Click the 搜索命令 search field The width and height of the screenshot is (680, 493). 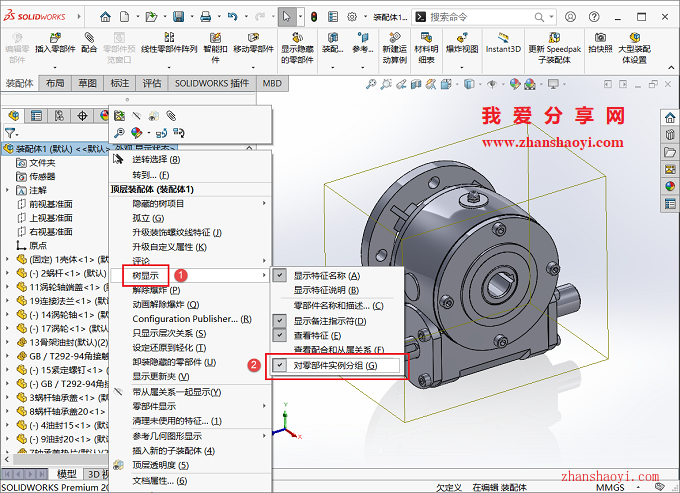click(479, 17)
